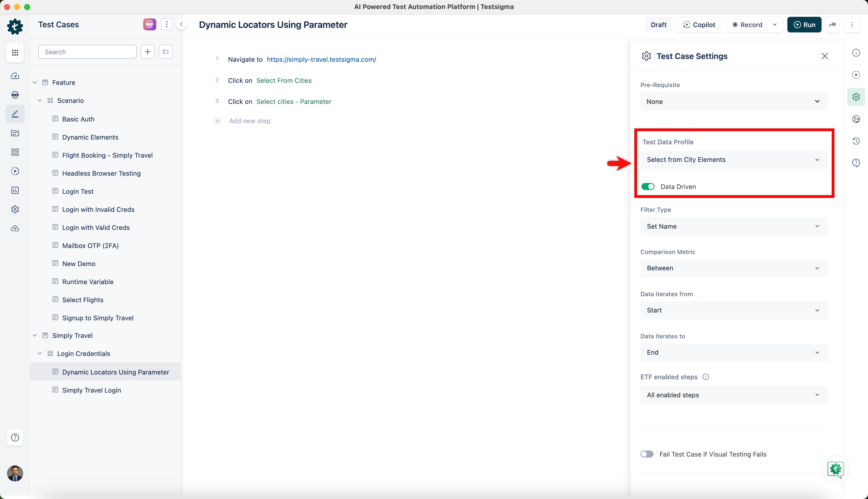Collapse the test cases side panel

click(x=181, y=24)
